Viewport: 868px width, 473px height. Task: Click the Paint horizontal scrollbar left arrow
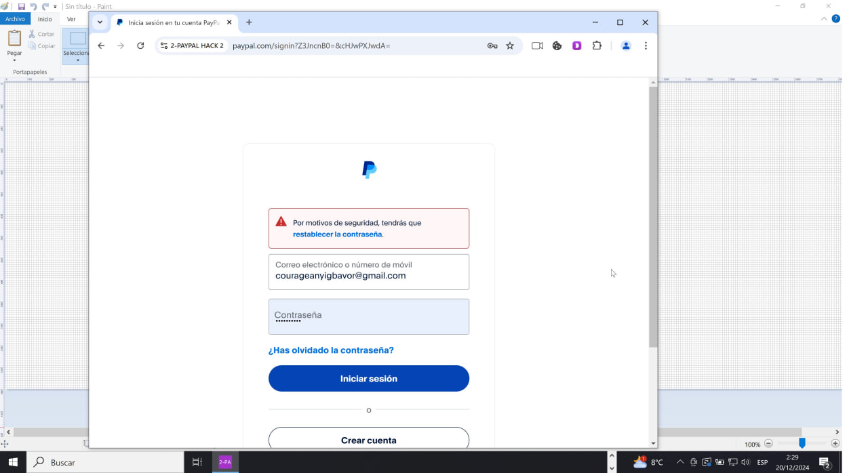(x=9, y=432)
